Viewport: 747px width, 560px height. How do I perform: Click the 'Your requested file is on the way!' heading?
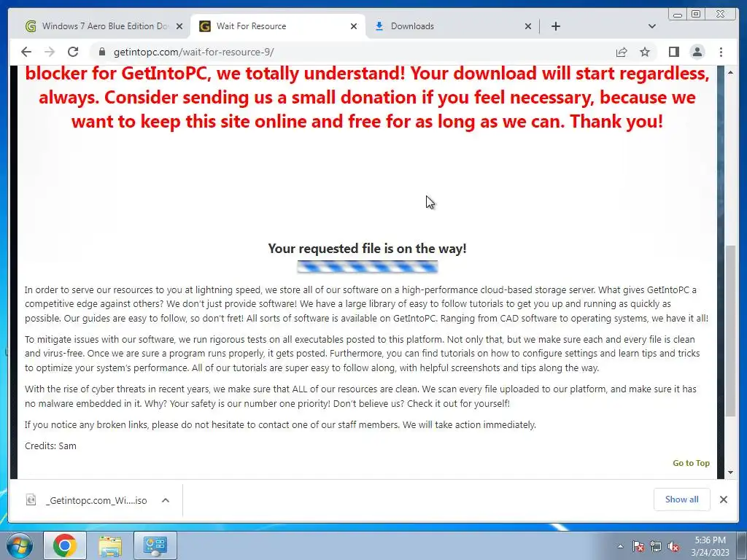click(368, 248)
